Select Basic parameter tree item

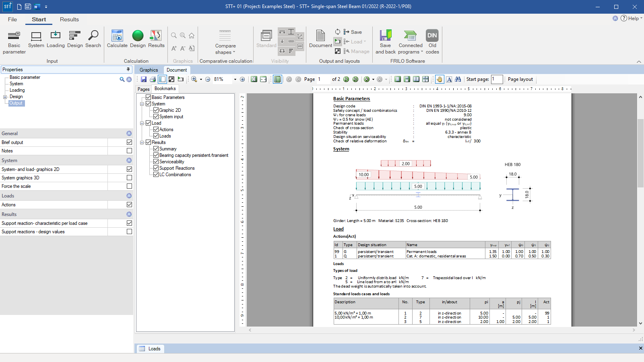point(25,77)
